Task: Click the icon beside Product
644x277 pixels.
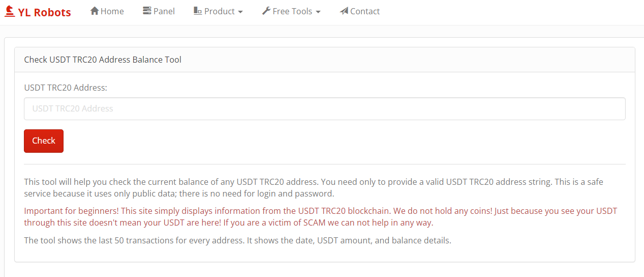Action: 198,11
